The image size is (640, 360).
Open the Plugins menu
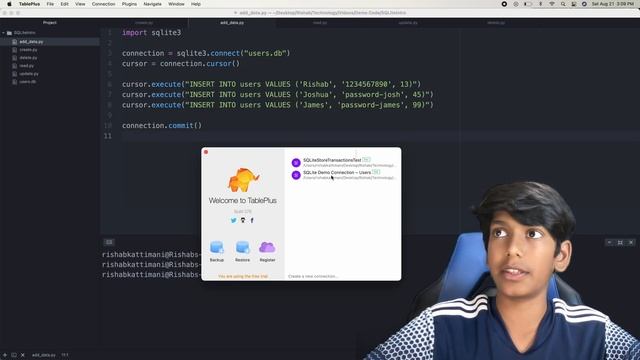[129, 4]
